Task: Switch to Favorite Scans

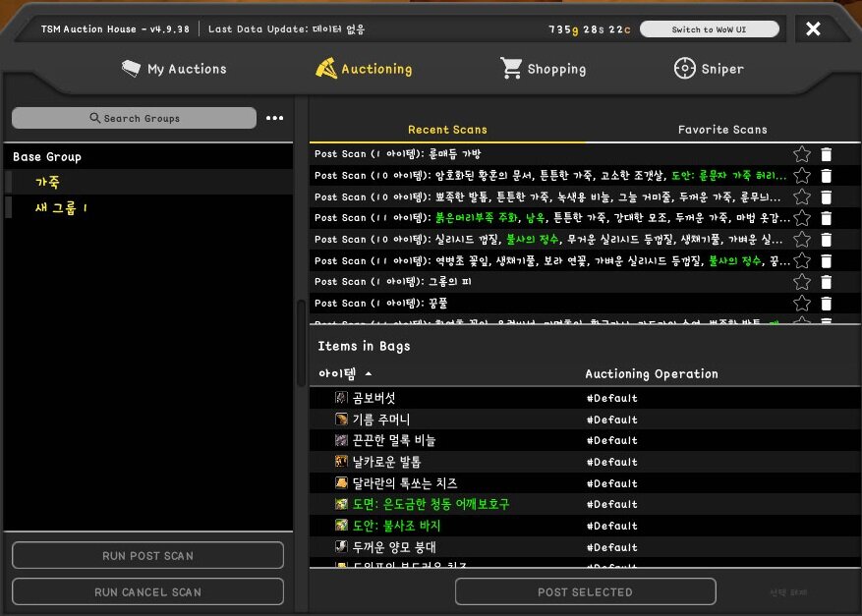Action: [x=722, y=130]
